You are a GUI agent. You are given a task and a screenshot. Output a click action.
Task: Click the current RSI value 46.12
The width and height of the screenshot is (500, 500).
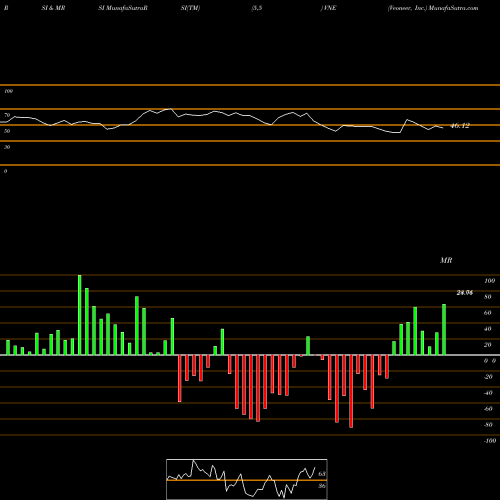pos(460,126)
